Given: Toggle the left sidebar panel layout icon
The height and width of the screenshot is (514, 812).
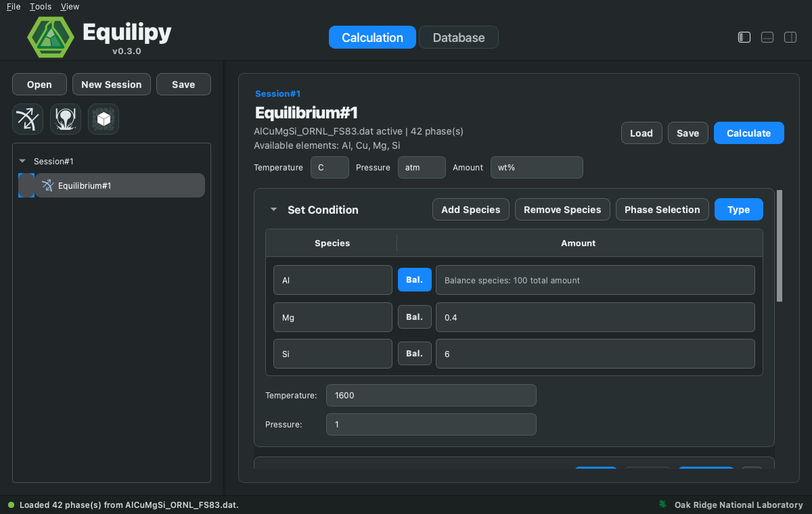Looking at the screenshot, I should [744, 37].
